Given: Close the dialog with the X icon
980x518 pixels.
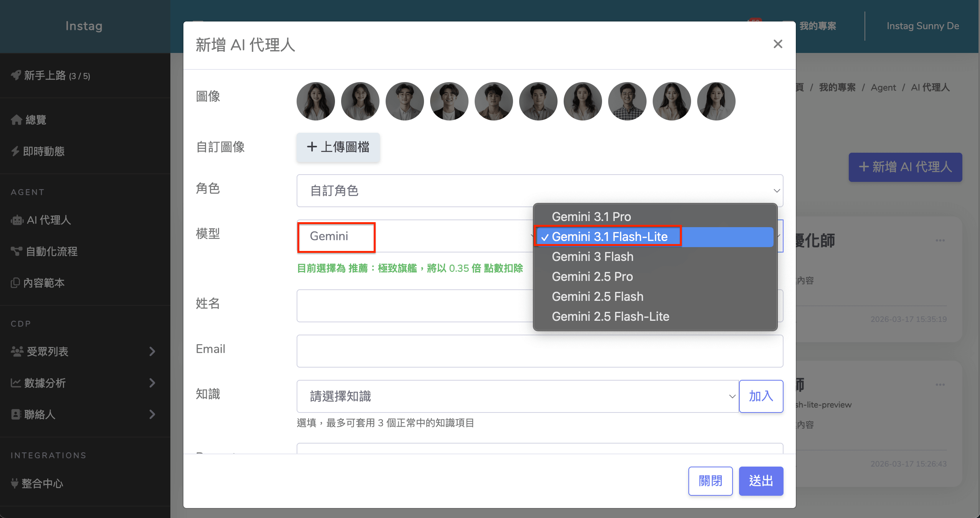Looking at the screenshot, I should pyautogui.click(x=778, y=44).
